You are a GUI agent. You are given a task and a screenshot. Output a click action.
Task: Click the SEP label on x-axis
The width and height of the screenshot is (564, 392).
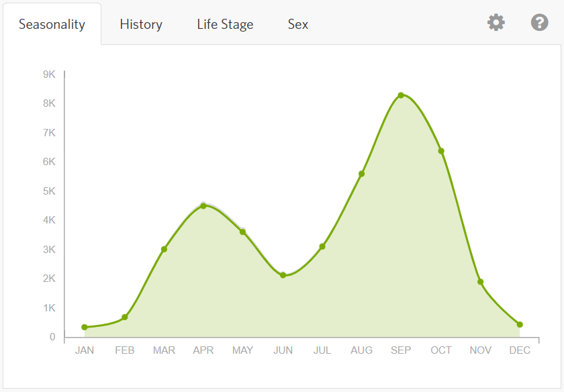point(401,350)
